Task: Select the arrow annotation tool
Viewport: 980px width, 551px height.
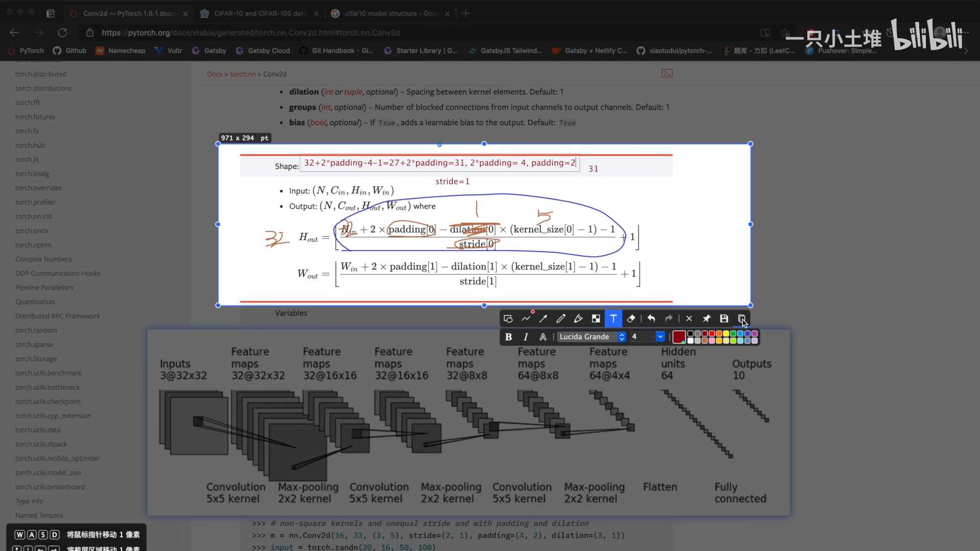Action: (x=543, y=319)
